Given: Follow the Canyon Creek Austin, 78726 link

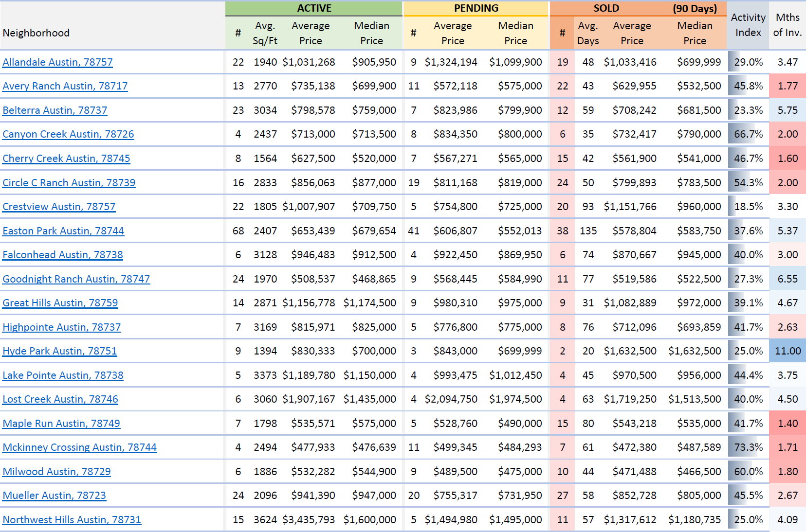Looking at the screenshot, I should pos(68,134).
